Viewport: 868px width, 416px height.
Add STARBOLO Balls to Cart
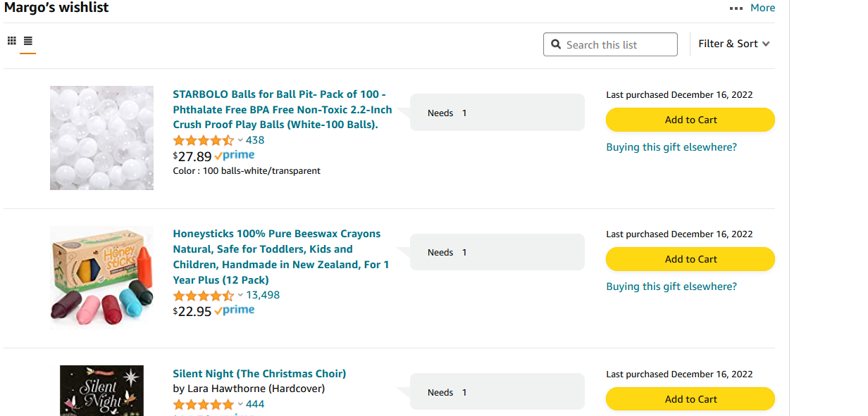point(690,120)
